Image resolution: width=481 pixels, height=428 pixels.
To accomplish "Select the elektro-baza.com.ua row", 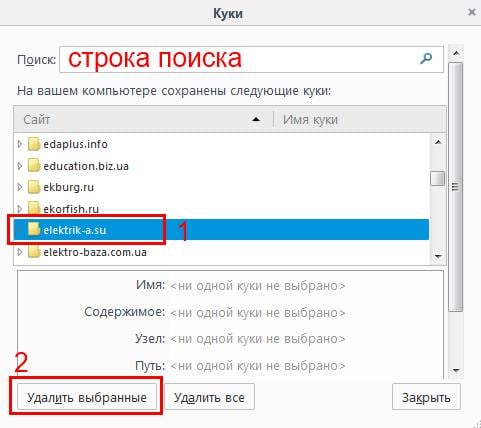I will pyautogui.click(x=221, y=252).
